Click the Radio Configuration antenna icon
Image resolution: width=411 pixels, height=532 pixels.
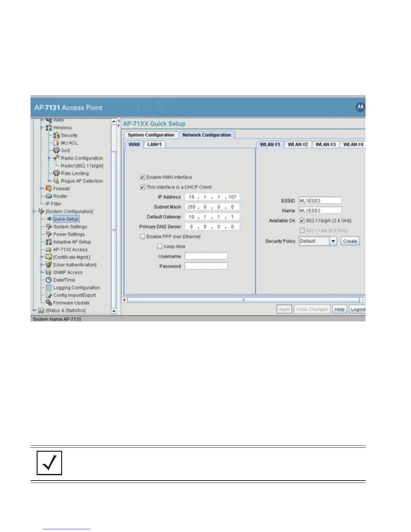tap(56, 158)
